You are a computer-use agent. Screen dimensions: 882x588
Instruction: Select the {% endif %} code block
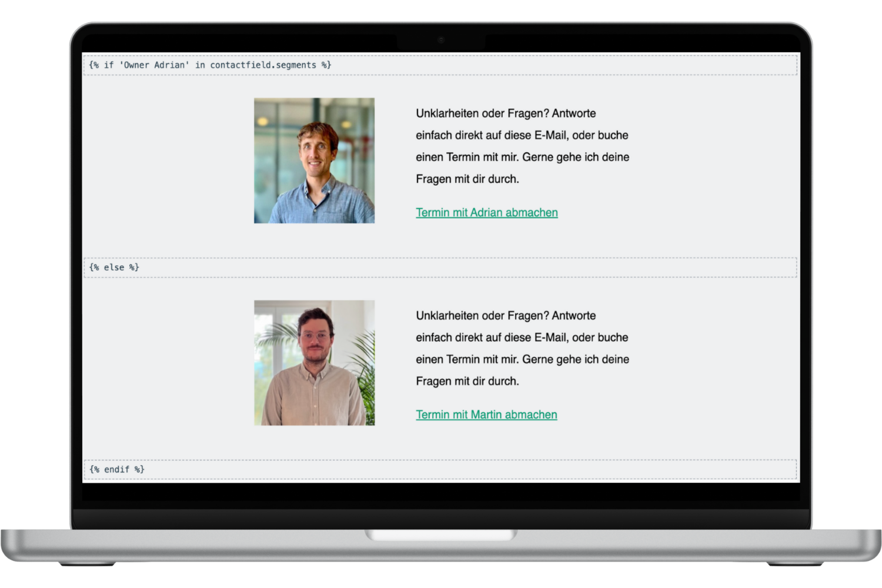[116, 470]
